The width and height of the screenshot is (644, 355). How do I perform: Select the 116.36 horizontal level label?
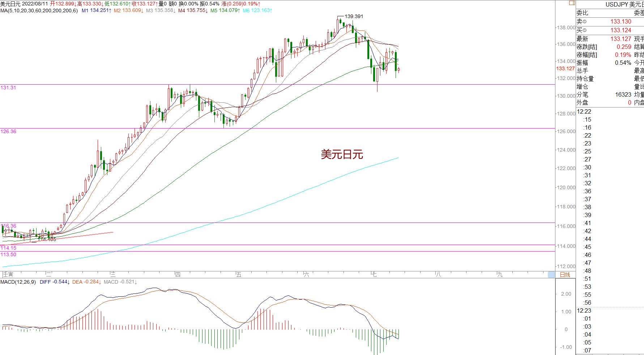tap(8, 226)
